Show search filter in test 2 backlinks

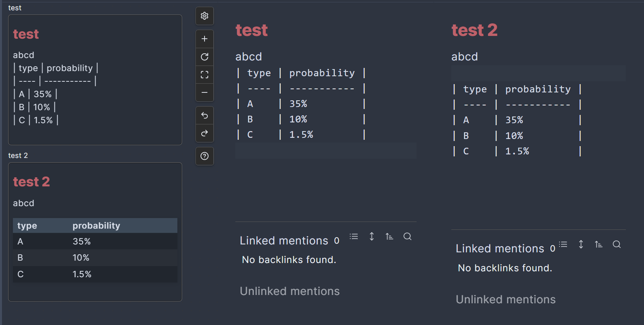pos(617,244)
